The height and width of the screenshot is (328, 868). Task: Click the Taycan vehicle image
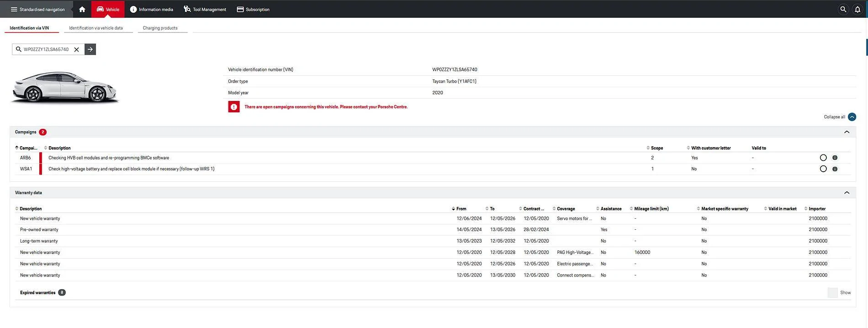pos(64,87)
